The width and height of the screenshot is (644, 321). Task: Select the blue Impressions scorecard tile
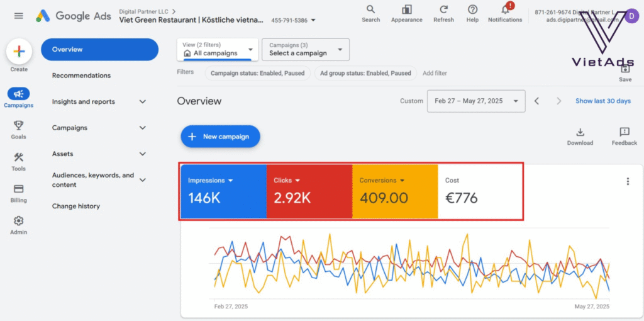click(223, 191)
